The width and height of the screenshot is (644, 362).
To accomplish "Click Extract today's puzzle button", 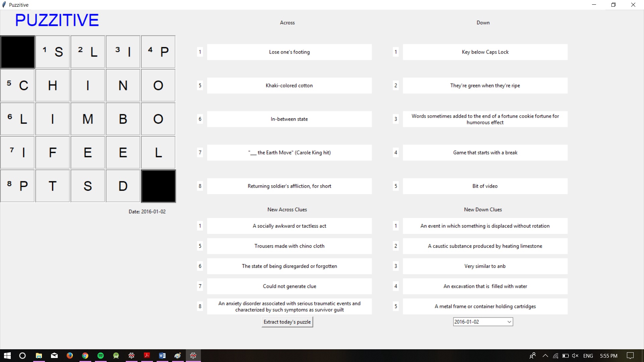I will pyautogui.click(x=287, y=322).
